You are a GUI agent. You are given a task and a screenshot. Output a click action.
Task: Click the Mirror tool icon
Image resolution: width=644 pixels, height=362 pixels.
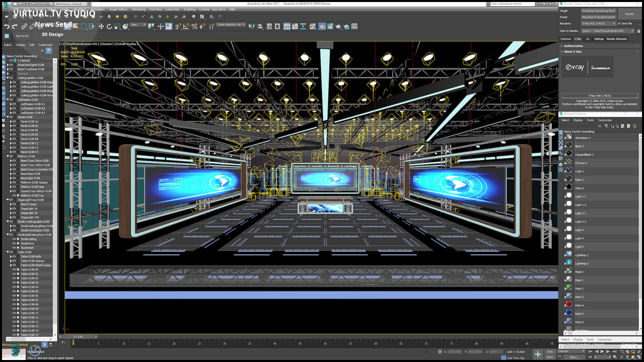coord(252,26)
